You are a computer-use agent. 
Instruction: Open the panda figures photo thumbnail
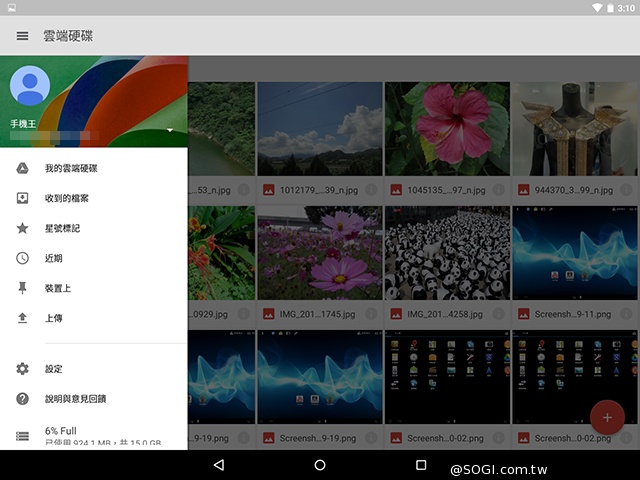[447, 254]
